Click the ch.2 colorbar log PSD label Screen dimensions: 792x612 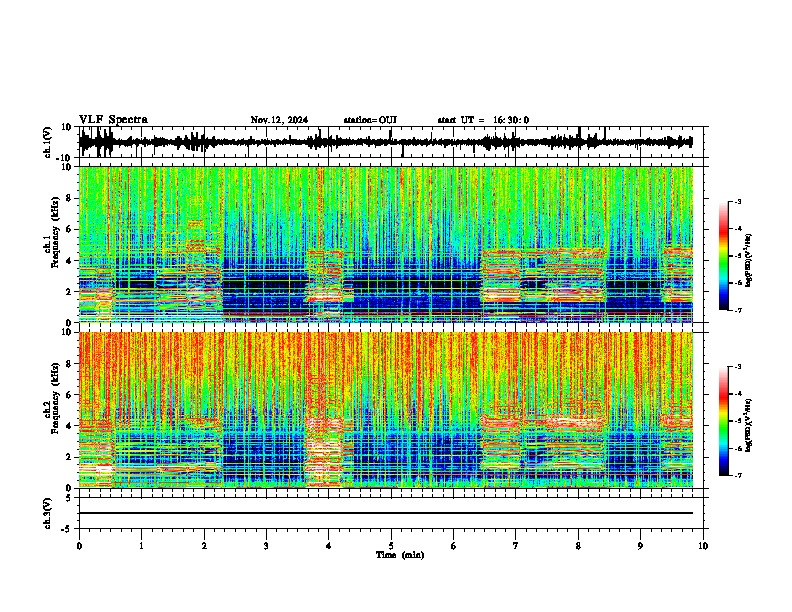(748, 426)
